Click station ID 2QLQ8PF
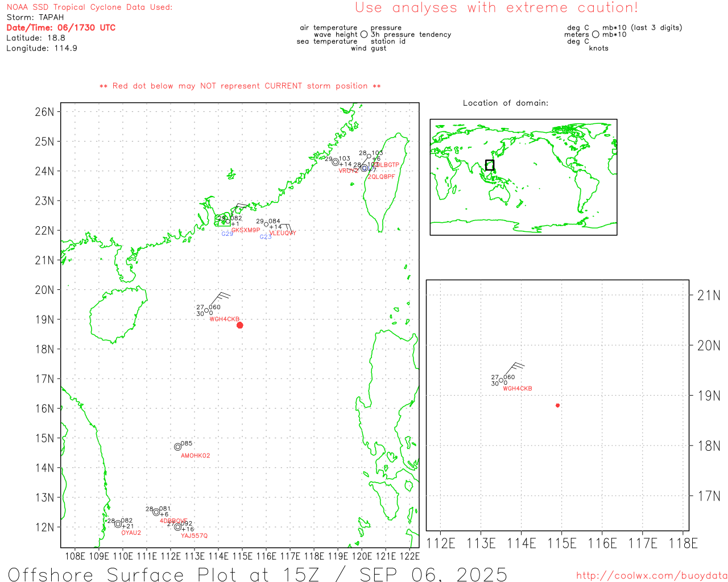Viewport: 728px width, 582px height. tap(381, 177)
